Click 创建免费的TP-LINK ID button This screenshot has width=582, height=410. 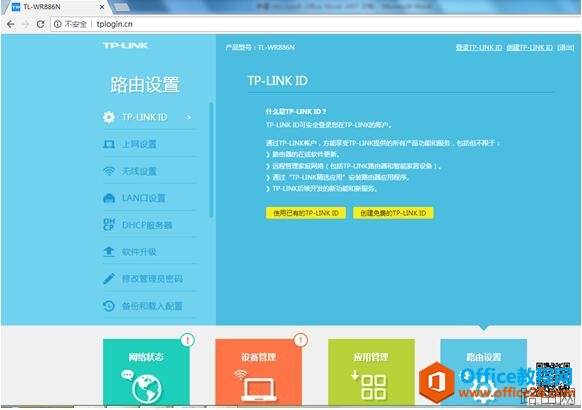pos(393,213)
